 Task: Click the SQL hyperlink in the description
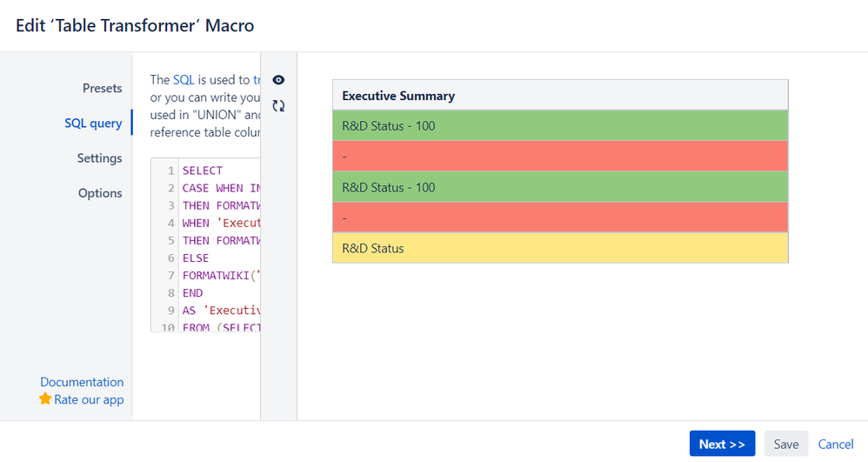click(184, 79)
